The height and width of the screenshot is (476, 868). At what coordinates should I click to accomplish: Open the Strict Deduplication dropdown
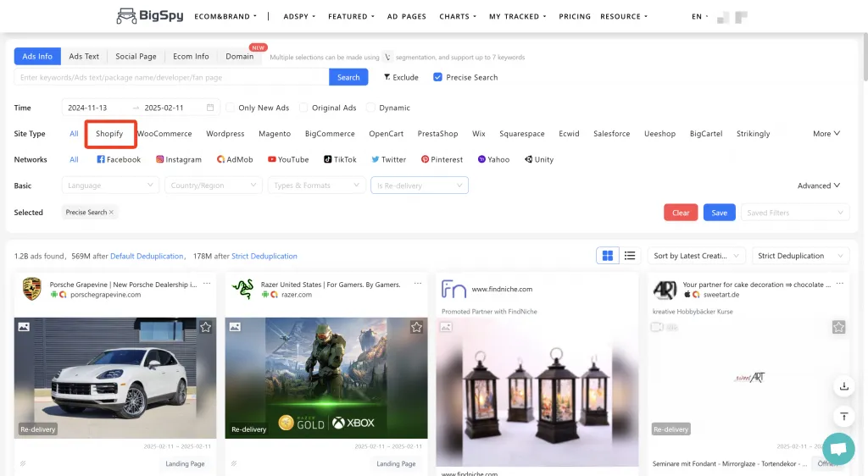click(x=800, y=256)
